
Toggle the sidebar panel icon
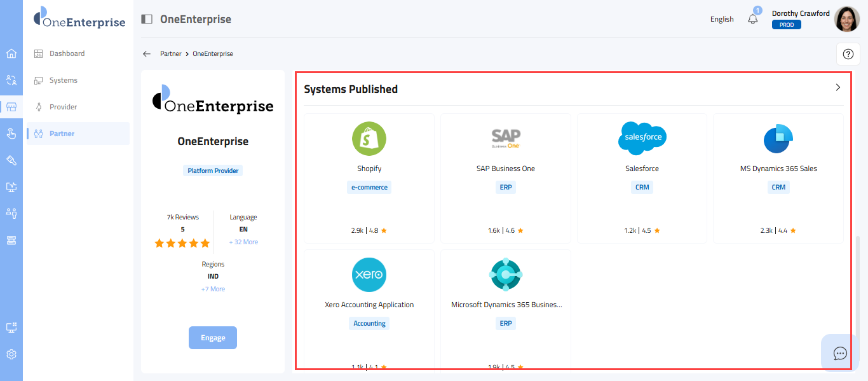(x=147, y=19)
